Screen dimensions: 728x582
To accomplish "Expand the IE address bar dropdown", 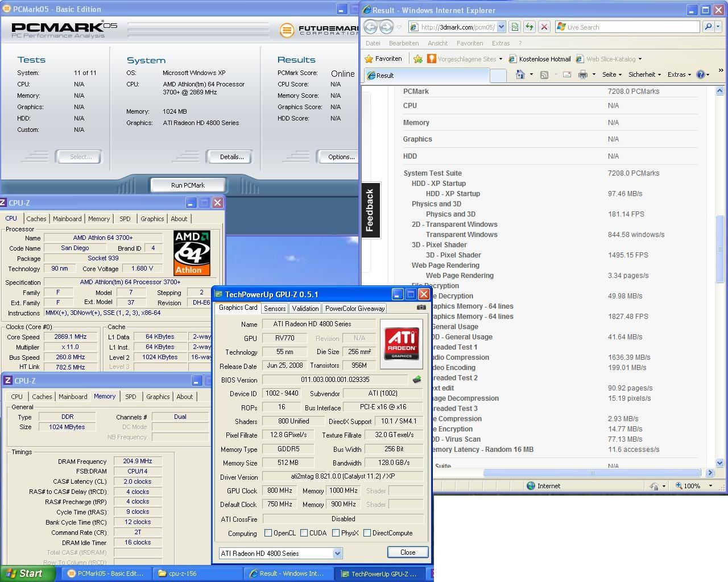I will [x=501, y=27].
